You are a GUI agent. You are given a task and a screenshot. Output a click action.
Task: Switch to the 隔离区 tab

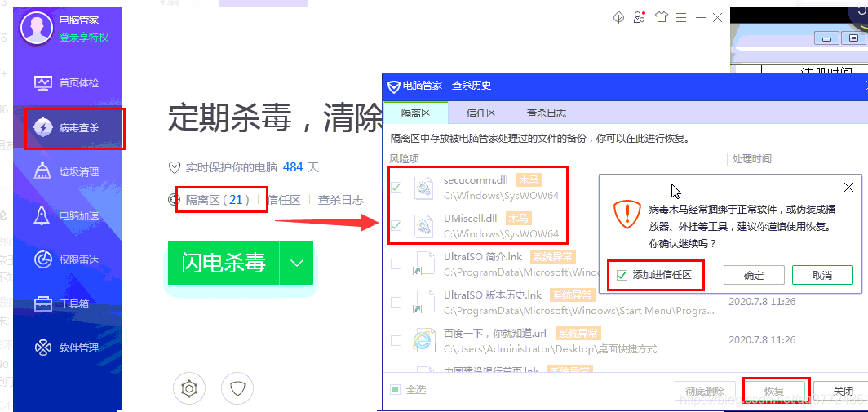(x=416, y=113)
